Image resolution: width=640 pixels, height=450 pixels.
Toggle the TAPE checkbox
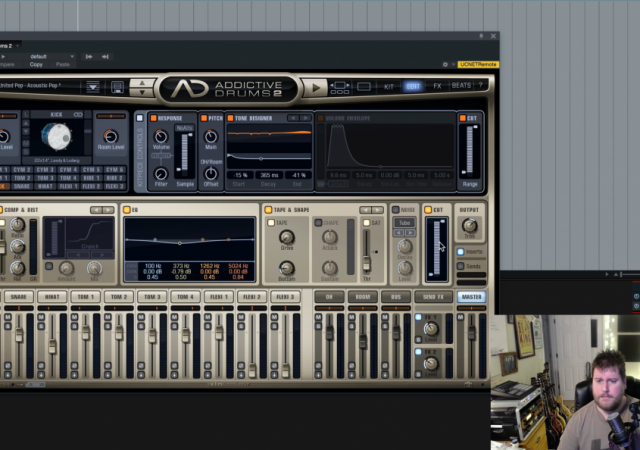coord(271,223)
